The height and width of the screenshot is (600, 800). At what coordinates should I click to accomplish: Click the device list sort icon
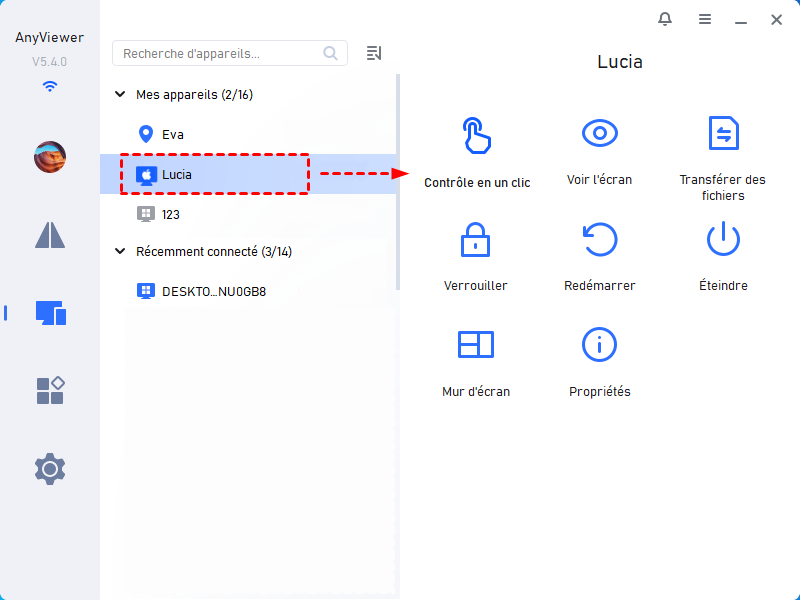[374, 53]
